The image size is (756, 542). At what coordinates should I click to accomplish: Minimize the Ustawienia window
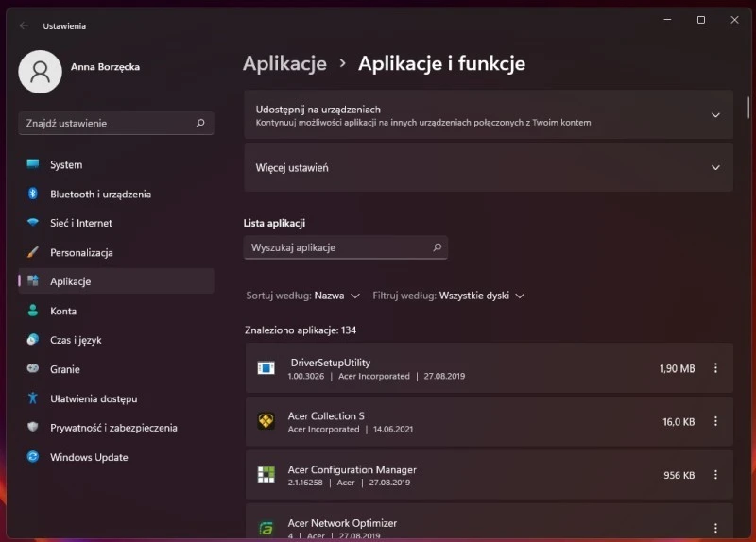(x=667, y=20)
